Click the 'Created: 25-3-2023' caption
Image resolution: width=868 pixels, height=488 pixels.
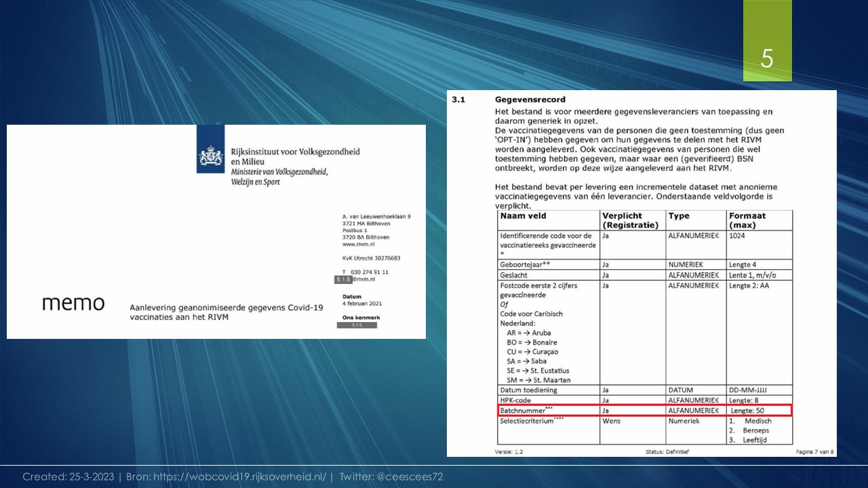click(68, 476)
